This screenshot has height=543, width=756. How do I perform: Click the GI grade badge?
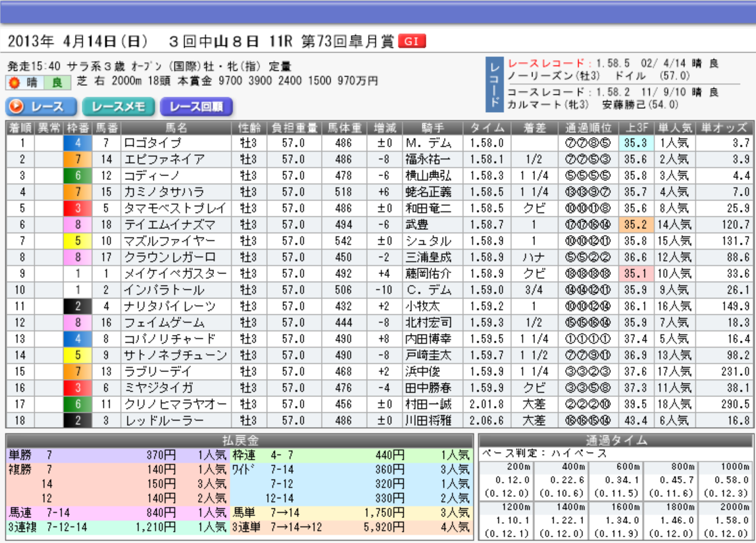point(412,42)
